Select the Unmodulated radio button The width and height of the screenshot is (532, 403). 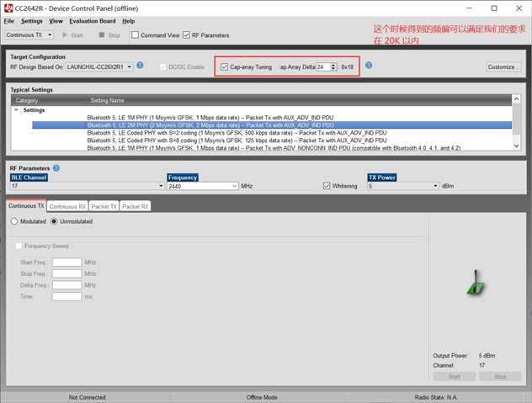(x=54, y=221)
